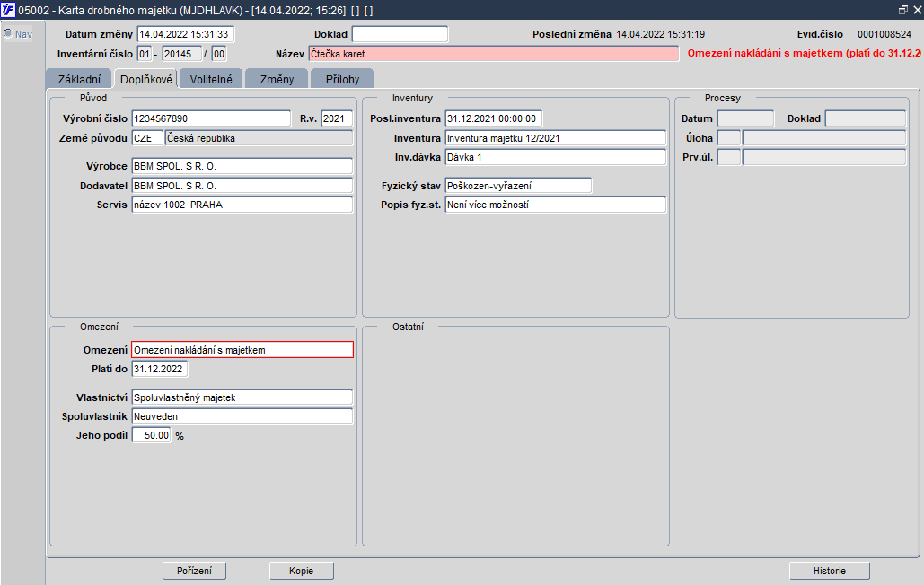This screenshot has height=585, width=924.
Task: Click the Procesy group label
Action: [x=723, y=98]
